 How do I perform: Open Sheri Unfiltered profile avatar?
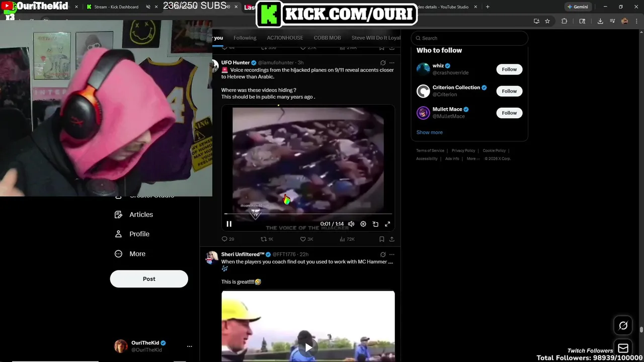point(212,257)
